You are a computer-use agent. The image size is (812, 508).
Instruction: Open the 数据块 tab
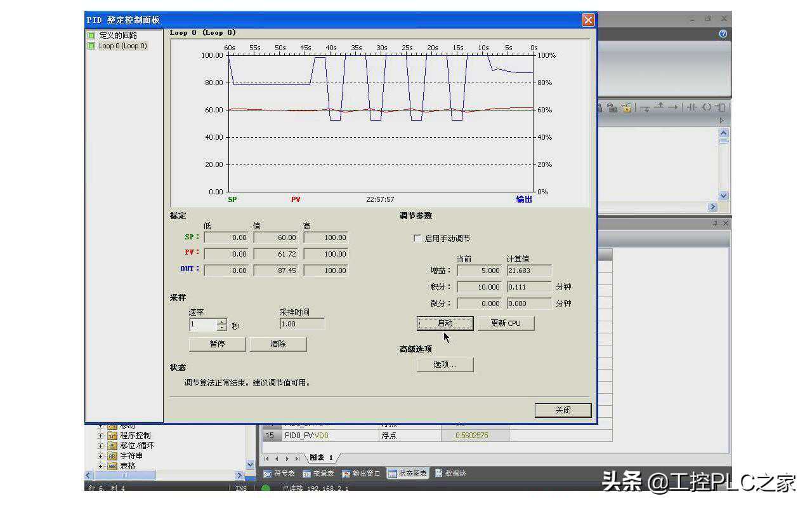coord(450,474)
